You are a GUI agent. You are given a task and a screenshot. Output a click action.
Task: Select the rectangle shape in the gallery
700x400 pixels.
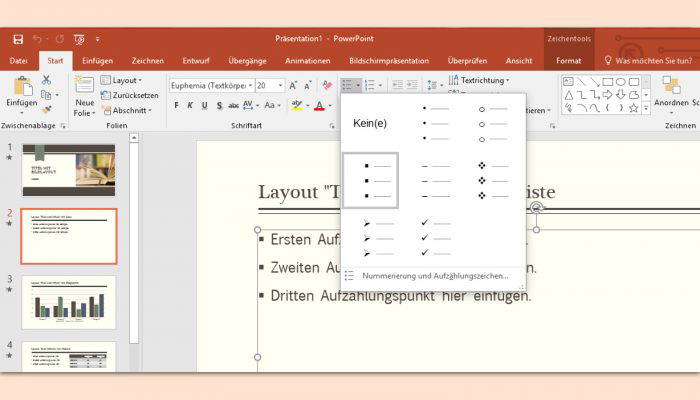608,82
